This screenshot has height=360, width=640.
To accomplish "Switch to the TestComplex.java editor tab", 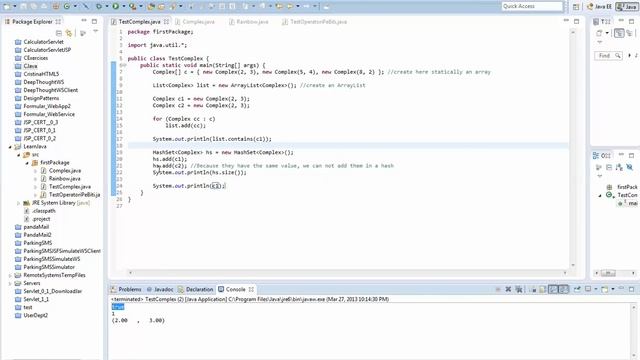I will coord(139,22).
